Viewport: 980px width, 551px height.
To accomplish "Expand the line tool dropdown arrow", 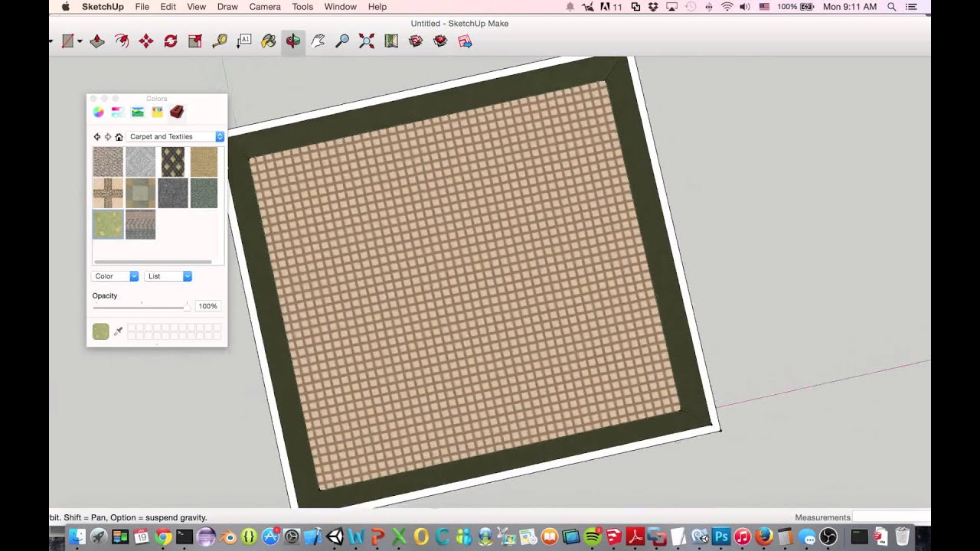I will [x=80, y=41].
